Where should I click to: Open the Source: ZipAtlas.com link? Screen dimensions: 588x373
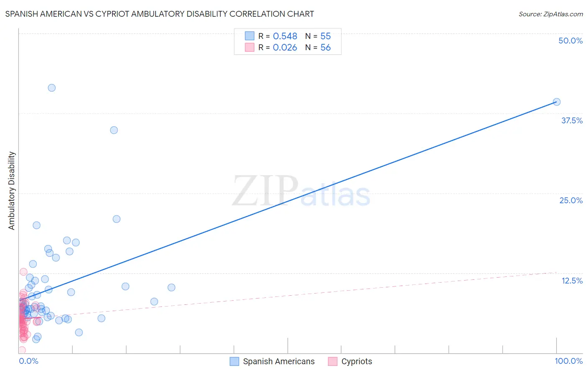[551, 14]
